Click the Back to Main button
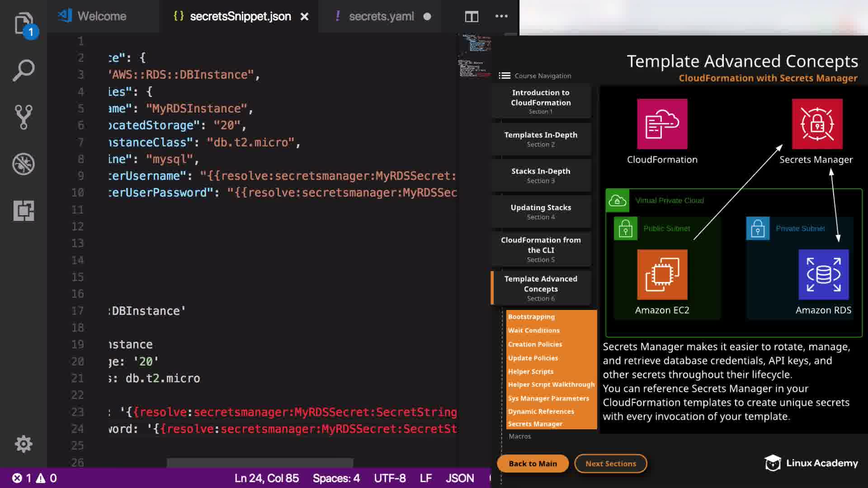The height and width of the screenshot is (488, 868). pos(533,464)
